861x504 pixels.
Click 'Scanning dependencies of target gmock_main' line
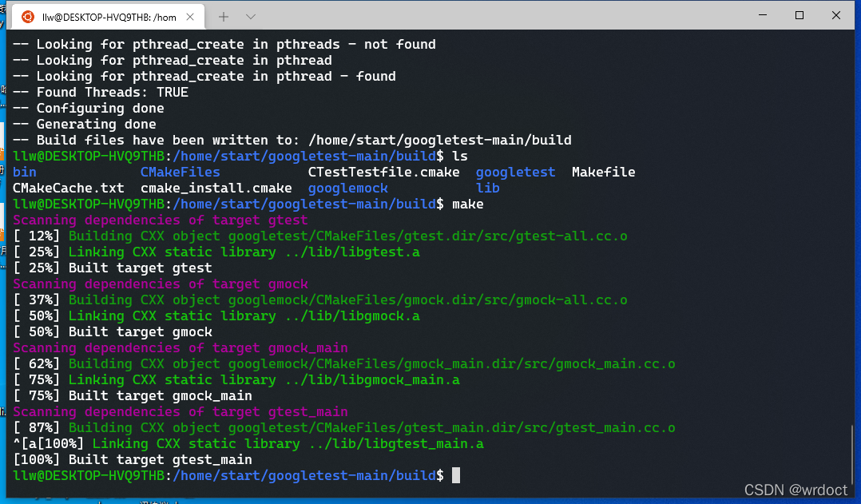click(x=181, y=347)
